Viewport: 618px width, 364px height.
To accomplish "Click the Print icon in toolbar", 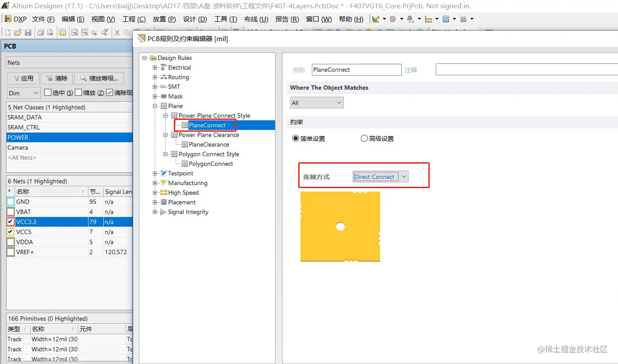I will pyautogui.click(x=40, y=32).
